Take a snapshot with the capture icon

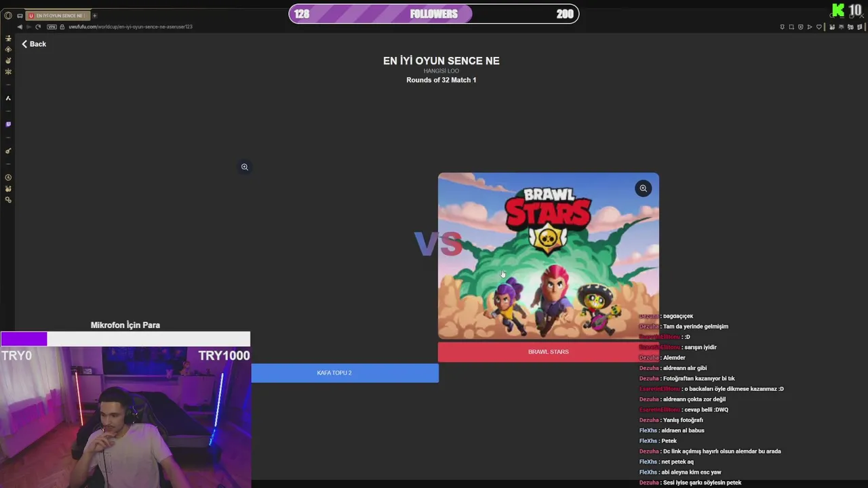tap(791, 27)
